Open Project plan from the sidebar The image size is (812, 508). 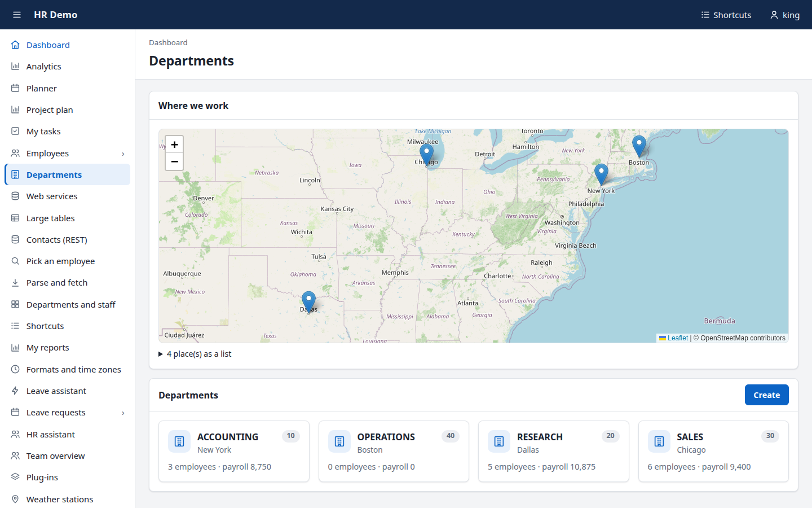(x=68, y=110)
